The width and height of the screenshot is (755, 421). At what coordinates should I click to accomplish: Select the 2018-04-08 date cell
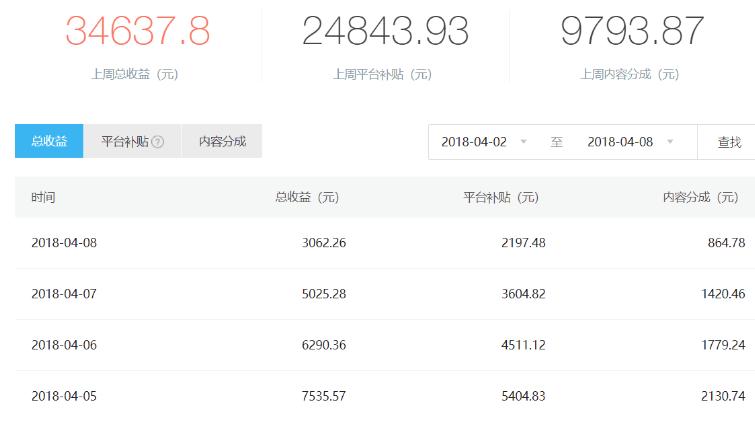point(64,243)
